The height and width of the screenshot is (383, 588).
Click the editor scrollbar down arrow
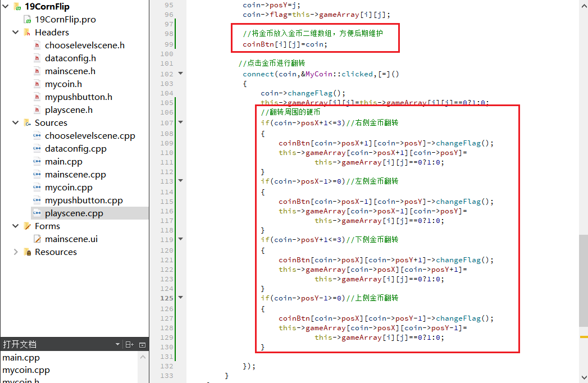click(x=584, y=378)
